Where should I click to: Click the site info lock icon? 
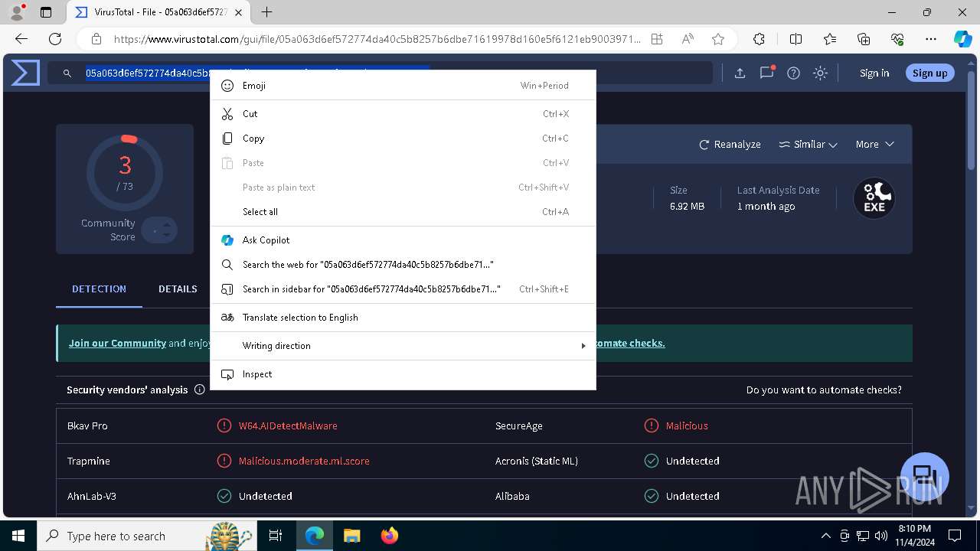pyautogui.click(x=96, y=39)
